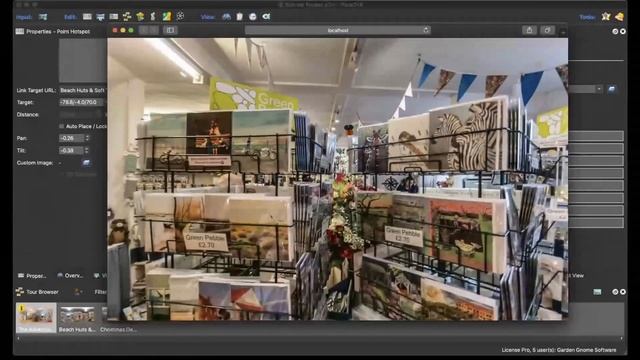
Task: Open the Viewing Parameters toolbar icon
Action: point(100,16)
